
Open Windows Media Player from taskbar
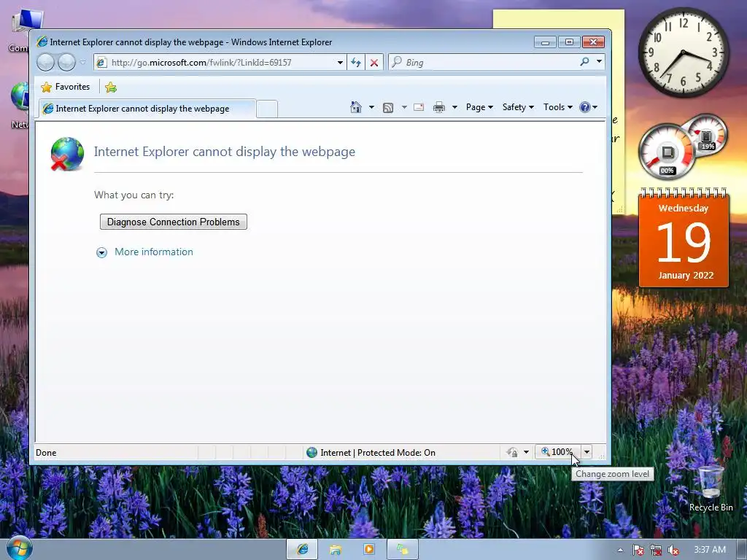click(x=368, y=550)
